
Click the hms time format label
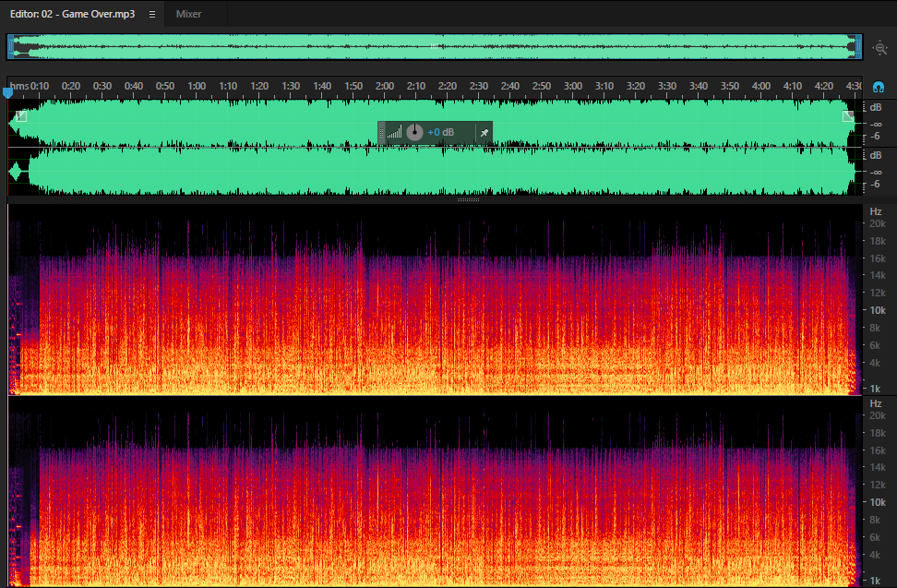(18, 86)
